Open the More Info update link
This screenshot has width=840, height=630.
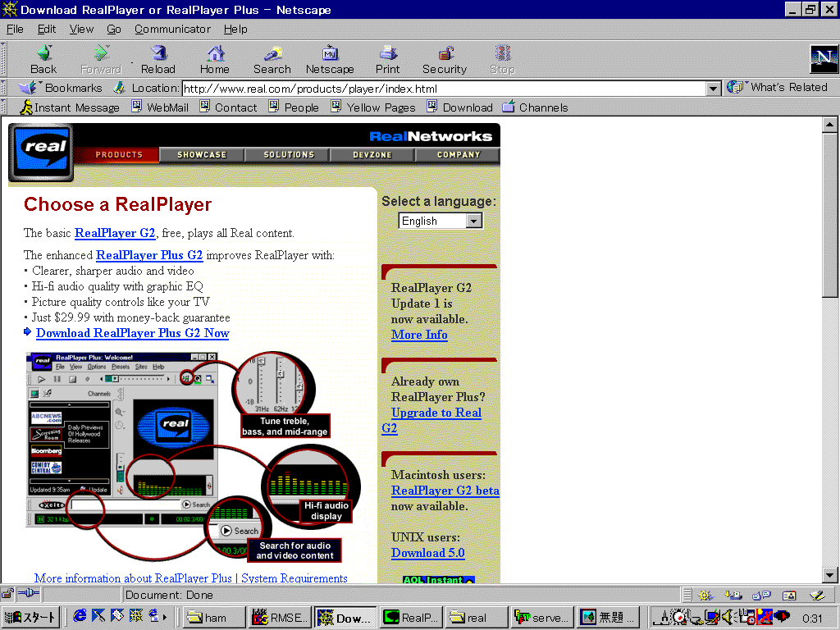[419, 335]
